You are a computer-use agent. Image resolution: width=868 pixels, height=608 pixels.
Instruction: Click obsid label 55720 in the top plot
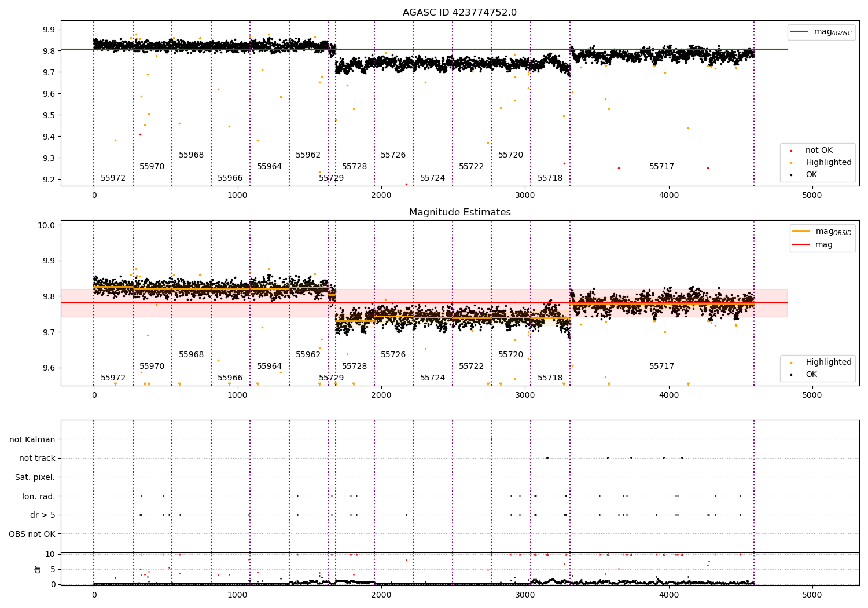511,155
